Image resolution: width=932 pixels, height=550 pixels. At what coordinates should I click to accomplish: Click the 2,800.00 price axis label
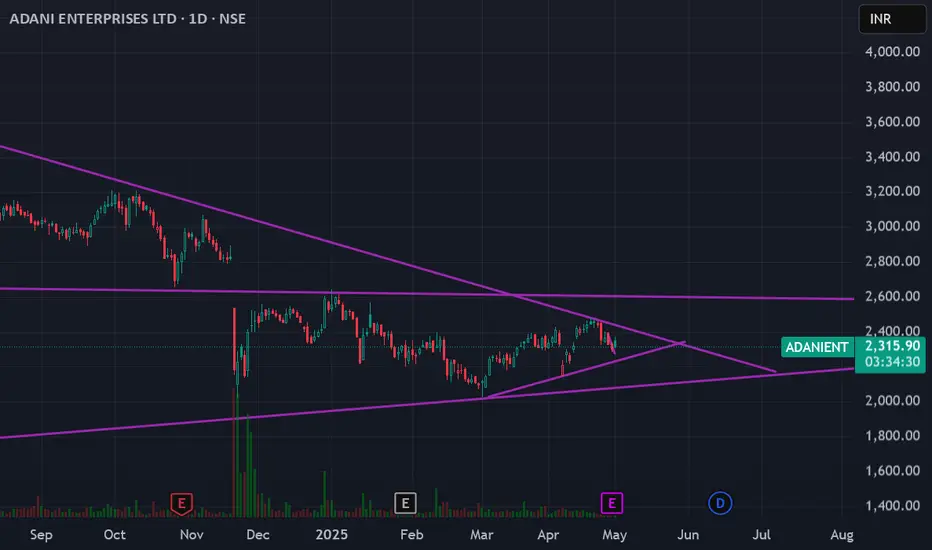(892, 262)
